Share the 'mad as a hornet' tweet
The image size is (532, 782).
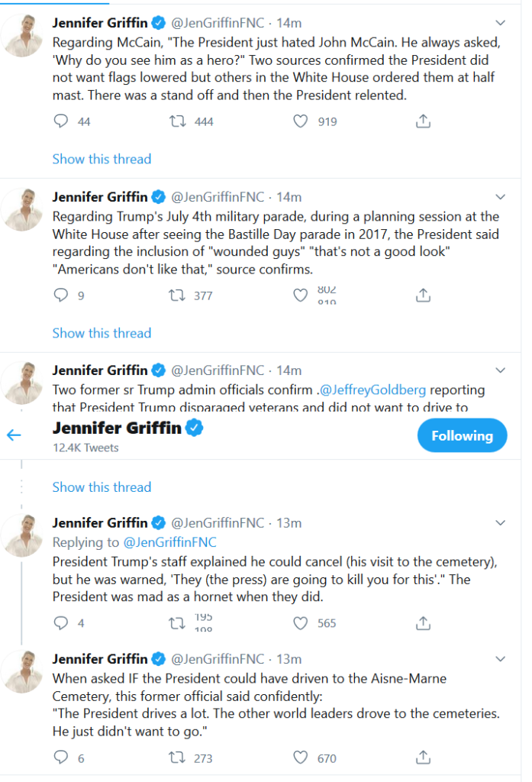tap(423, 623)
